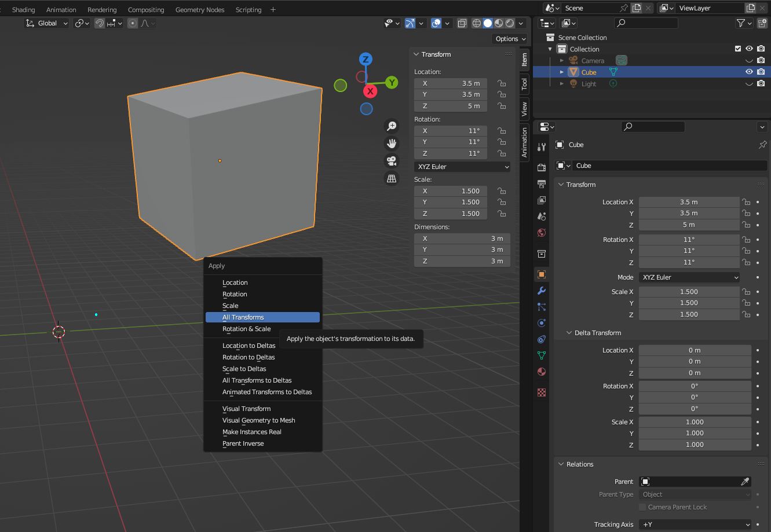
Task: Choose Rotation & Scale from Apply menu
Action: [x=246, y=329]
